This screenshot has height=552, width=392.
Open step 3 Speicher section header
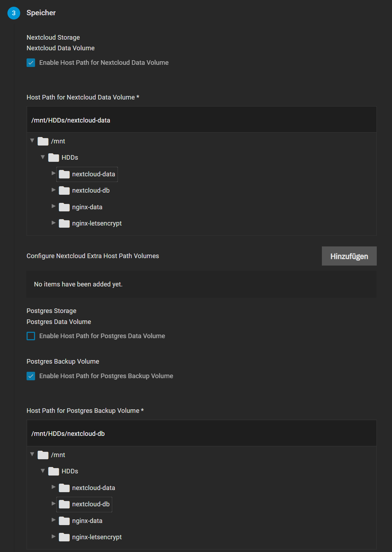point(41,13)
